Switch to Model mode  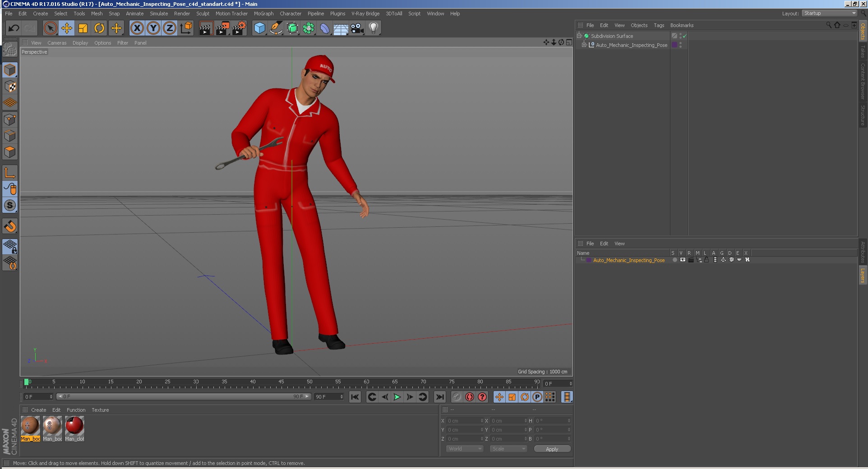click(10, 70)
